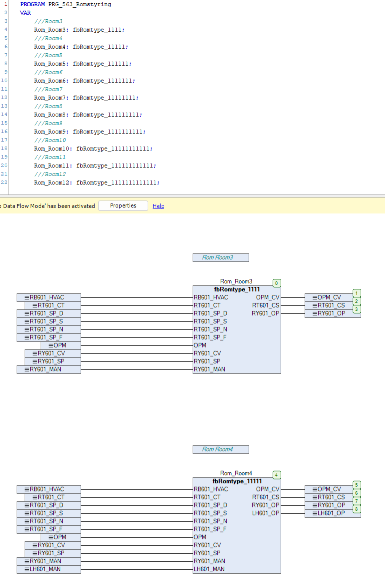
Task: Select RB601_HVAC input box feeding Rom_Room3
Action: tap(49, 297)
